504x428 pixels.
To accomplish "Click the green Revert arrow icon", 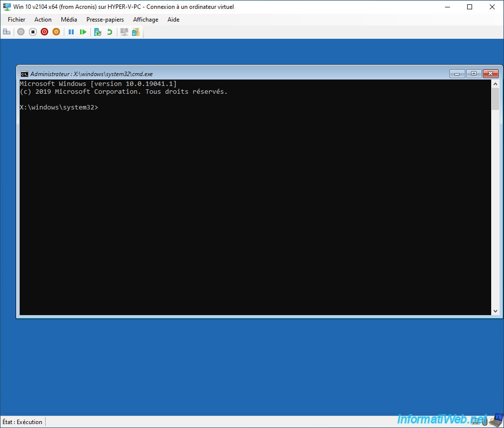I will click(x=110, y=32).
